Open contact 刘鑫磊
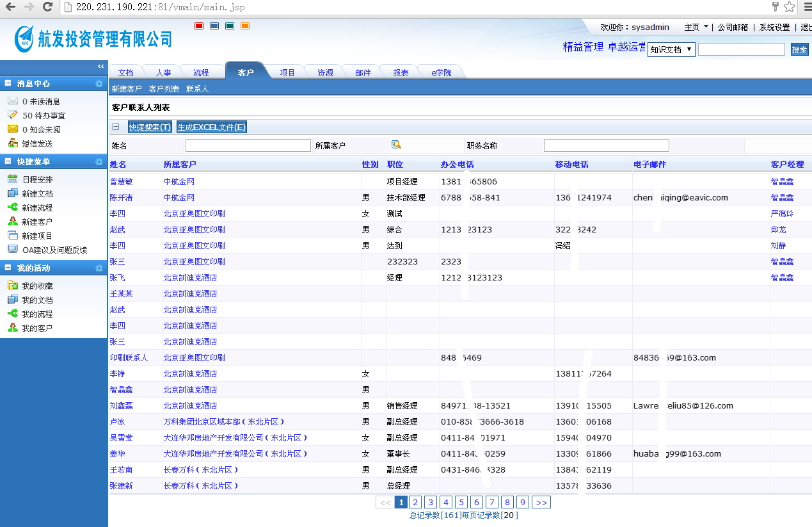 (x=121, y=406)
